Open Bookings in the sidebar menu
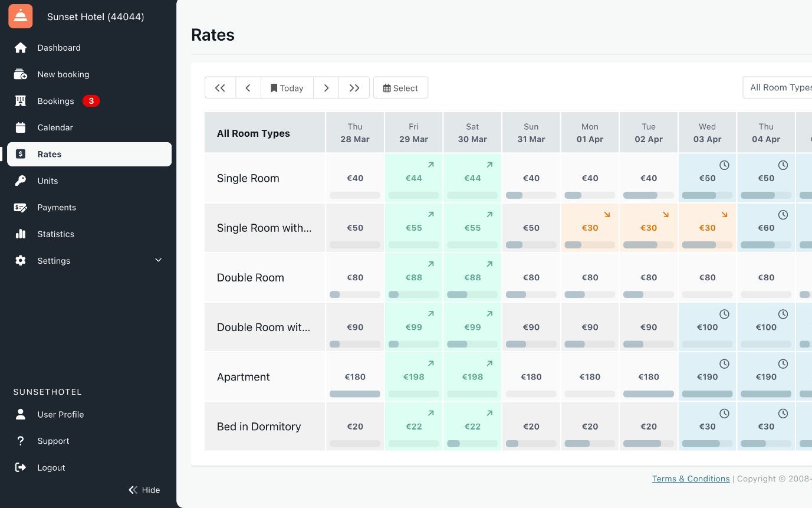Screen dimensions: 812x508 click(55, 101)
